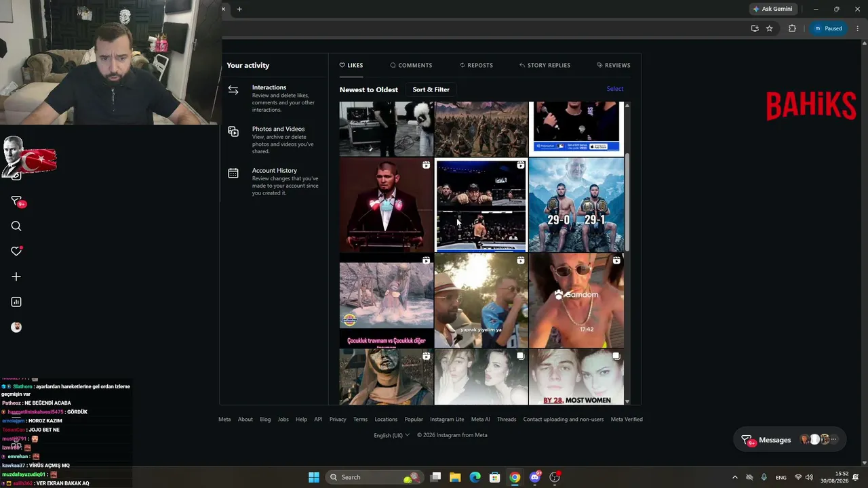868x488 pixels.
Task: Open the 'BY 28, MOST WOMEN' thumbnail
Action: 576,378
